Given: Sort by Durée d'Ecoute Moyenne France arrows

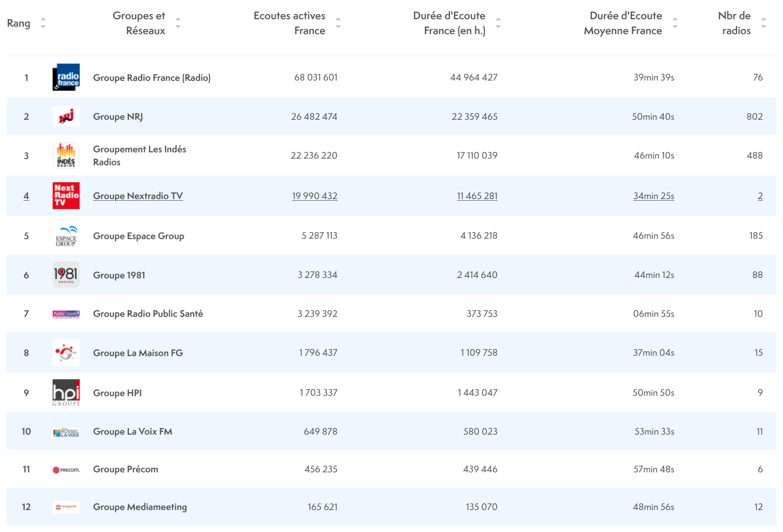Looking at the screenshot, I should (x=675, y=23).
